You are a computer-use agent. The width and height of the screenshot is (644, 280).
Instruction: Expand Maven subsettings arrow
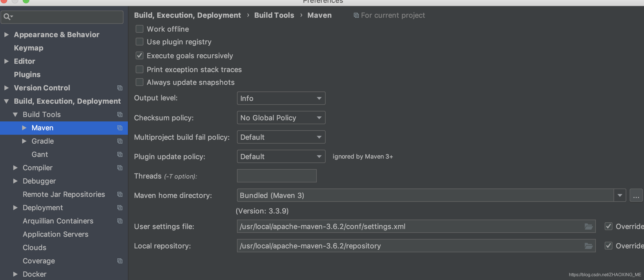[x=24, y=128]
